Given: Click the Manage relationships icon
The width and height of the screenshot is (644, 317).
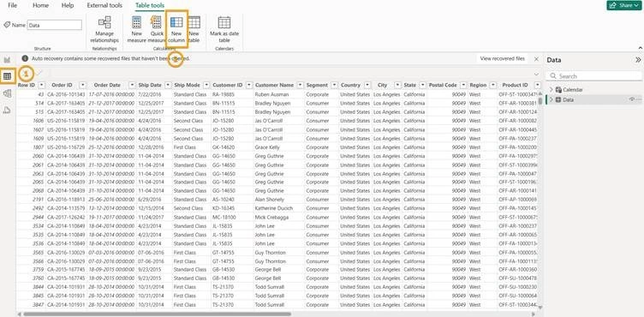Looking at the screenshot, I should coord(104,22).
